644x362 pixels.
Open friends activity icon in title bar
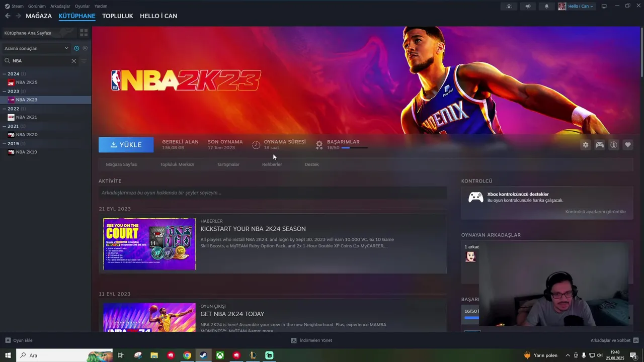tap(509, 6)
